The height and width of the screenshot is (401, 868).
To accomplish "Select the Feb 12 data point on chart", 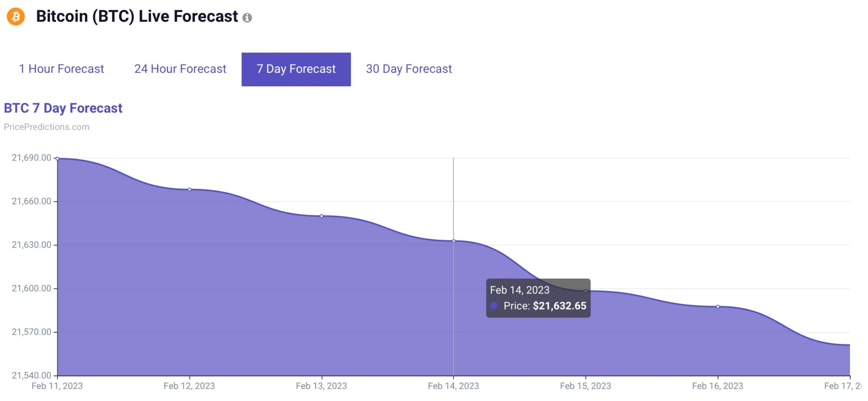I will point(189,189).
